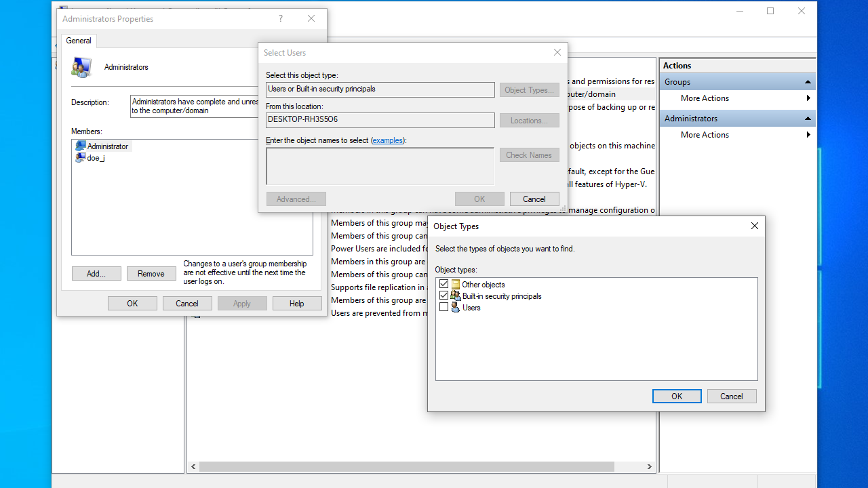This screenshot has height=488, width=868.
Task: Click the 'Power Users are included' description row
Action: pyautogui.click(x=379, y=249)
